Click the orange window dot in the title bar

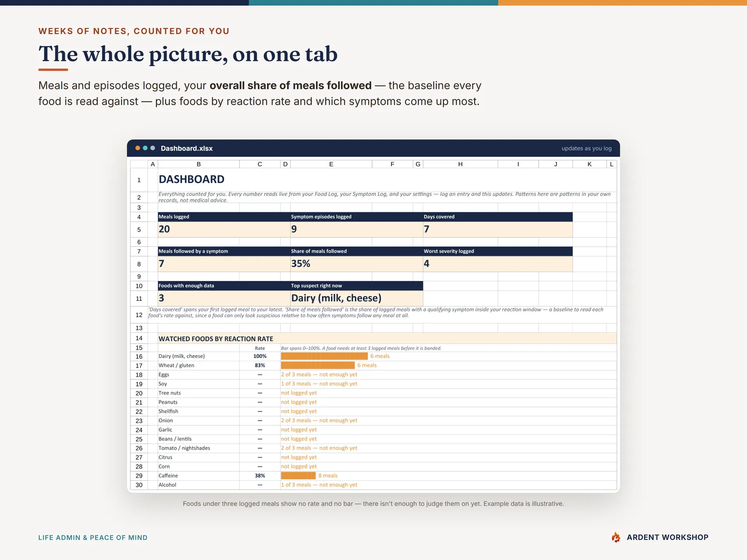click(138, 148)
